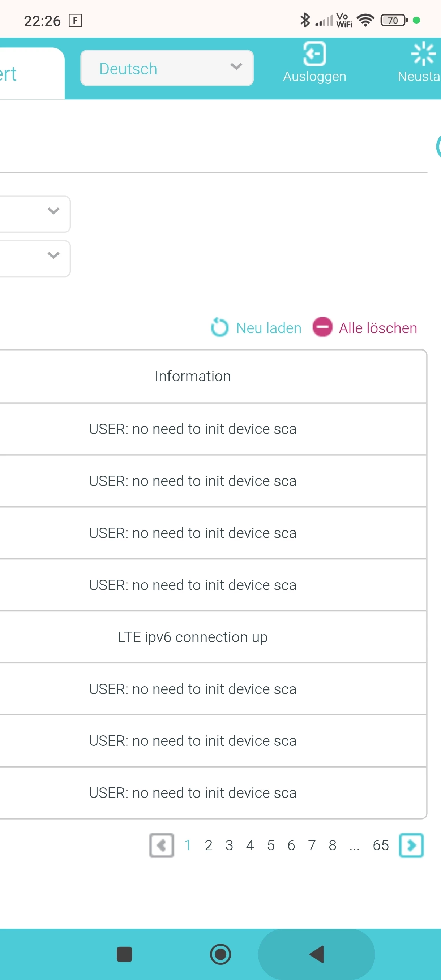Click the Alle löschen text
This screenshot has width=441, height=980.
coord(378,328)
